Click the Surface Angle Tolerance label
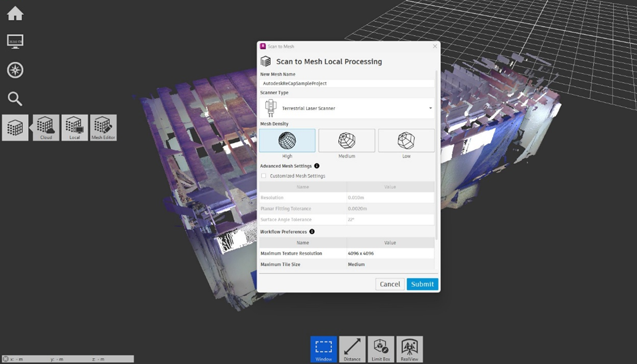Image resolution: width=637 pixels, height=364 pixels. (x=286, y=219)
